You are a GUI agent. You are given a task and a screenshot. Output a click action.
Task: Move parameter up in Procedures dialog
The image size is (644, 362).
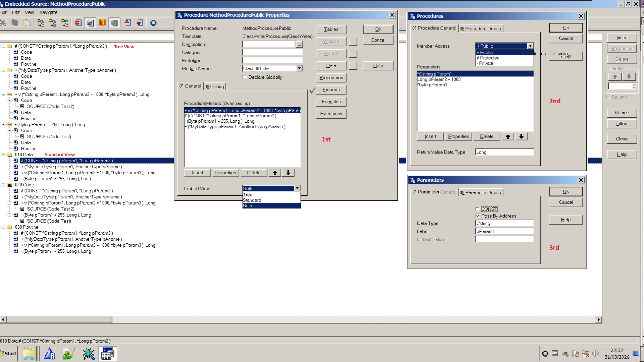tap(508, 136)
